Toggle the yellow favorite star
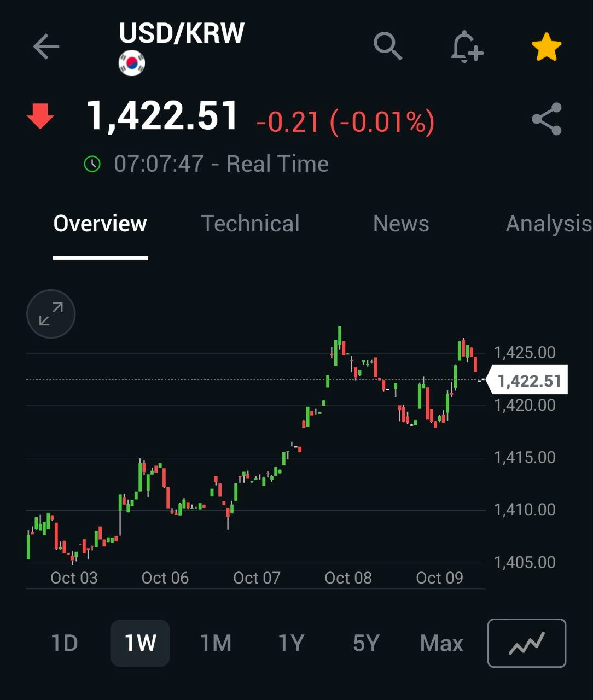This screenshot has height=700, width=593. pyautogui.click(x=547, y=47)
